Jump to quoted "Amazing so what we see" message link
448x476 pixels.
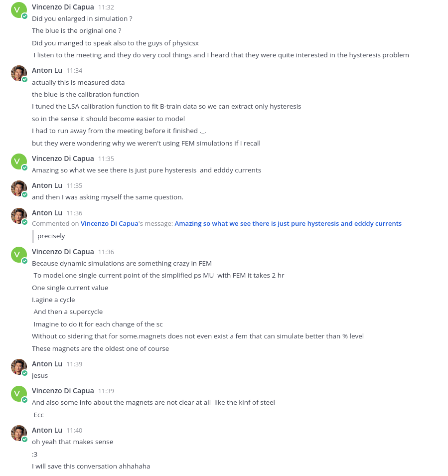pyautogui.click(x=288, y=224)
